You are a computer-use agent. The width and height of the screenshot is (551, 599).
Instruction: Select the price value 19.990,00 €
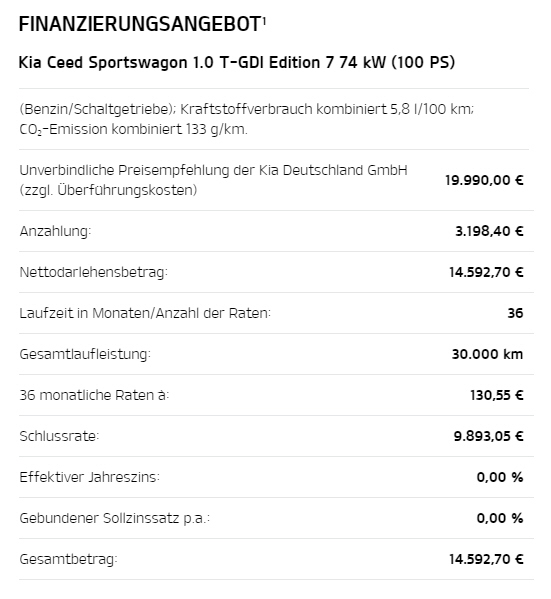pyautogui.click(x=484, y=180)
